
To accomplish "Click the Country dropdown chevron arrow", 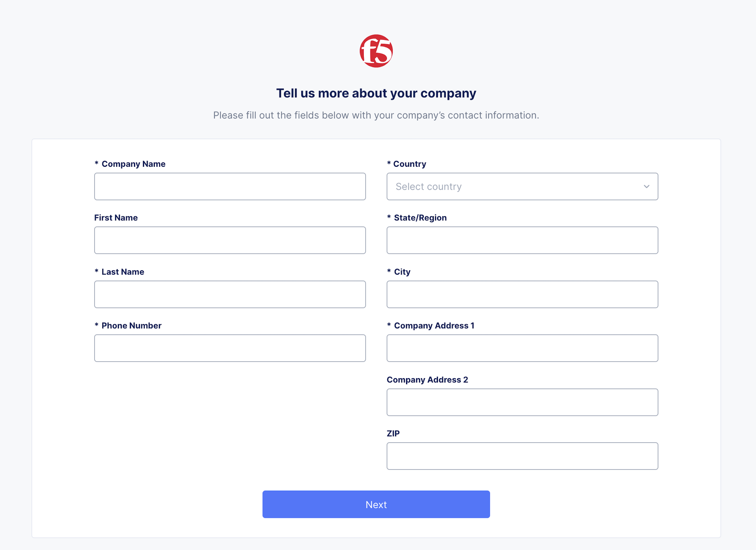I will point(646,187).
